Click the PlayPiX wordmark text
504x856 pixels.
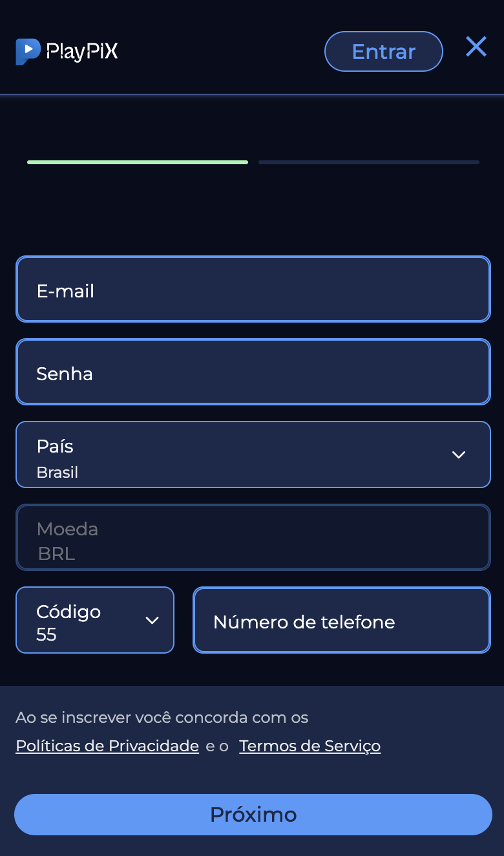(82, 52)
